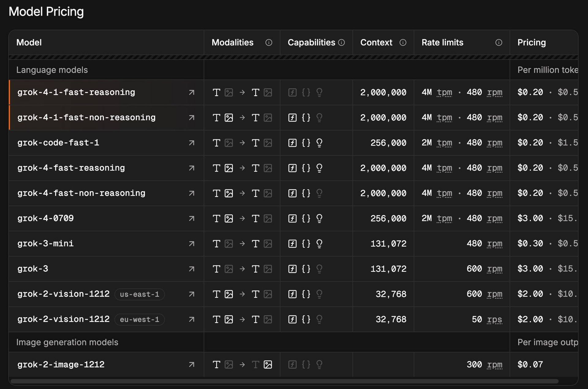This screenshot has width=588, height=389.
Task: Click the Pricing column header
Action: [531, 43]
